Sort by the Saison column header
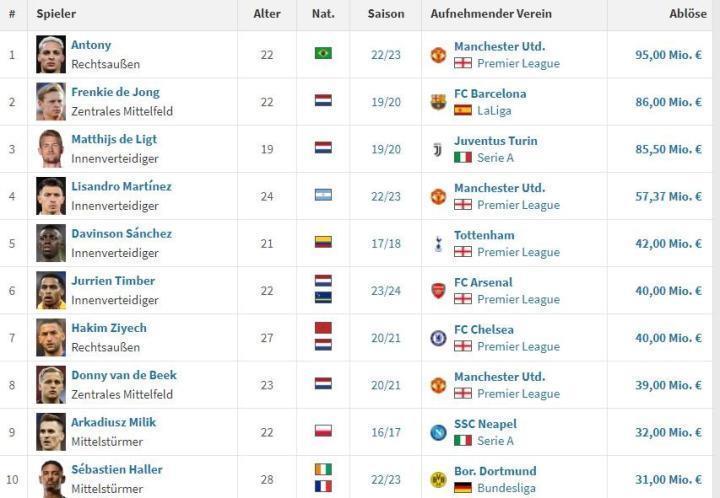Screen dimensions: 720x498 386,14
